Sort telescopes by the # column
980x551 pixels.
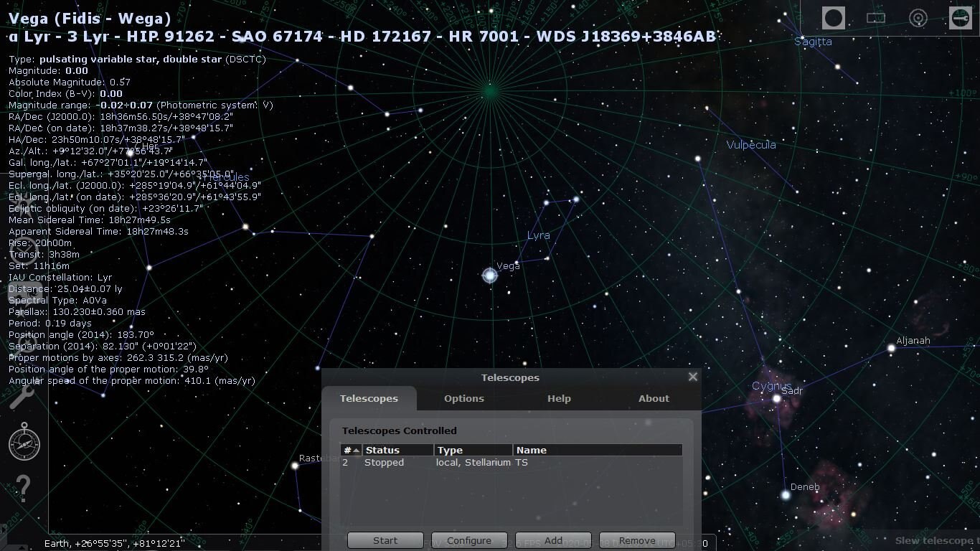coord(351,450)
